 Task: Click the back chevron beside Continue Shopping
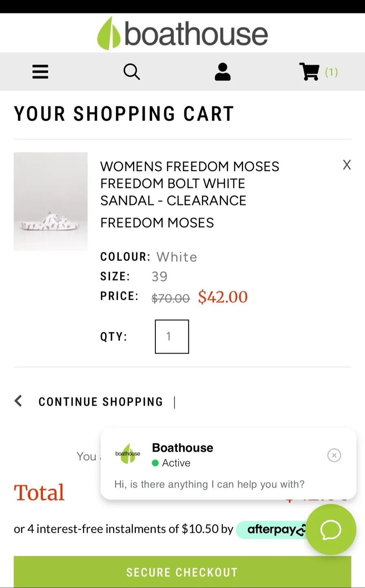(x=18, y=401)
